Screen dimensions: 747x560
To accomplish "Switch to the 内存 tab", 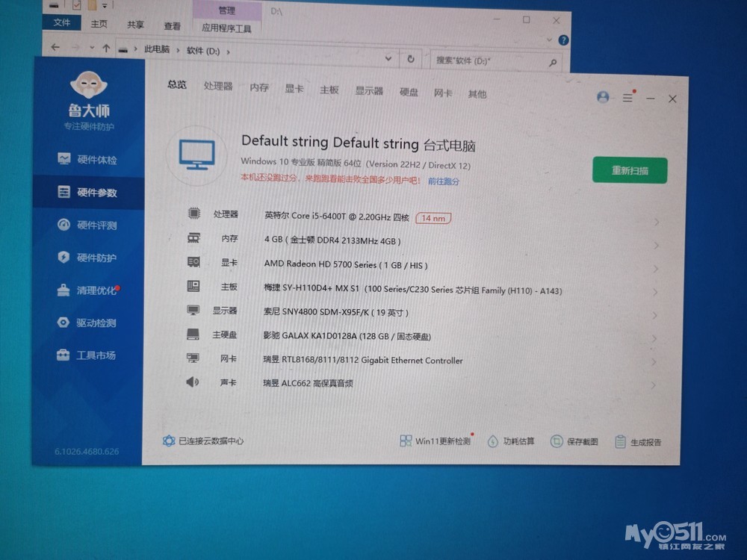I will 259,87.
